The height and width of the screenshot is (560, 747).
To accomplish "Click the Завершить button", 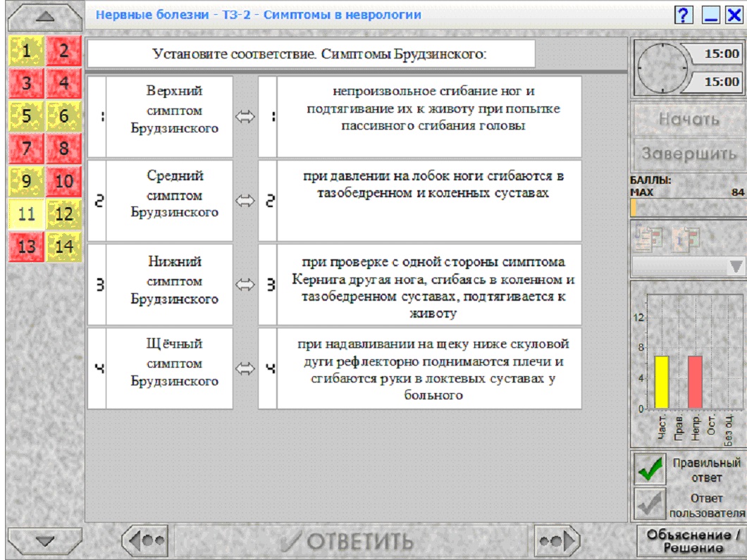I will [x=689, y=154].
